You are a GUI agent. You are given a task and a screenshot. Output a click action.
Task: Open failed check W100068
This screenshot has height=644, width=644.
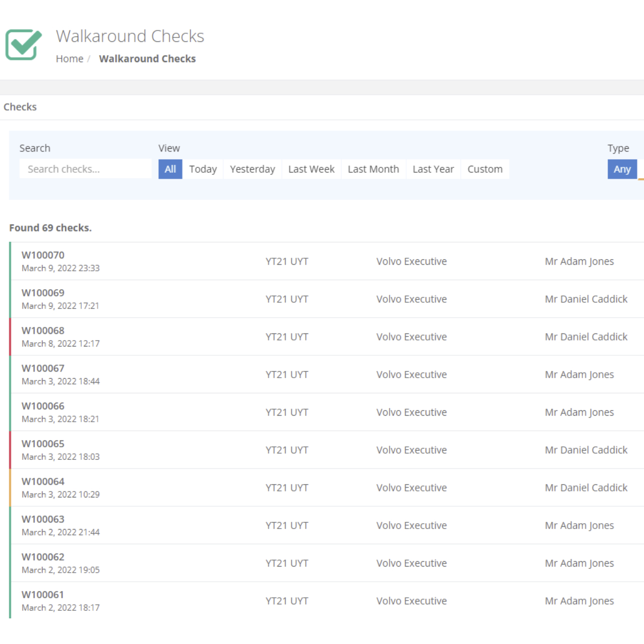[x=326, y=337]
